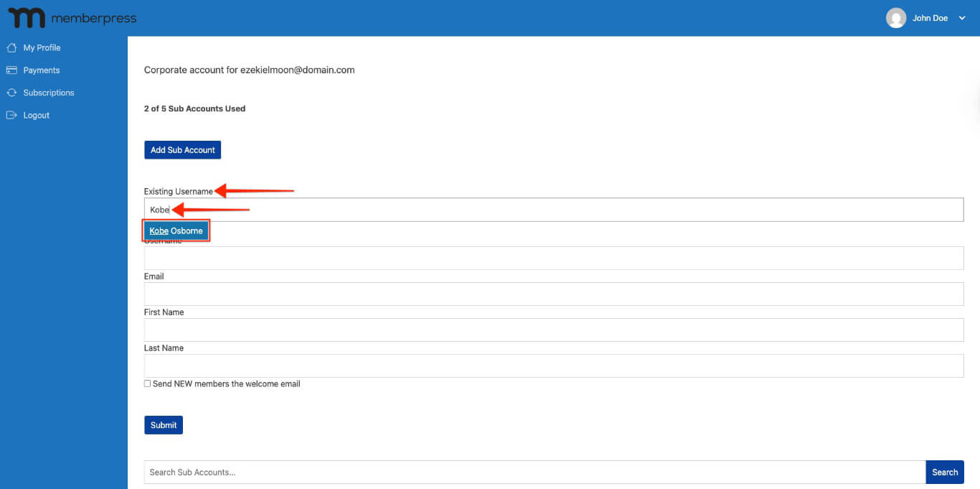
Task: Select the Kobe Osborne suggestion
Action: [176, 230]
